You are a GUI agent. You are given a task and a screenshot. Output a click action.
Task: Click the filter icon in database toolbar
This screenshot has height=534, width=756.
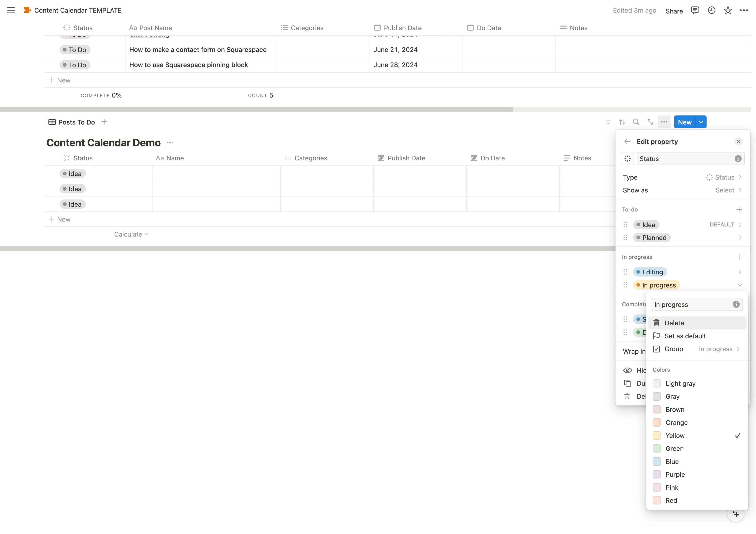click(x=608, y=122)
